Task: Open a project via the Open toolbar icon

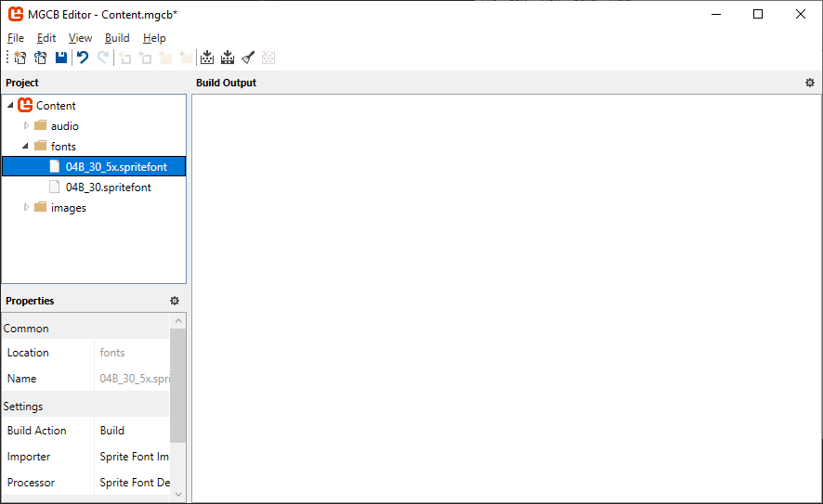Action: pyautogui.click(x=41, y=58)
